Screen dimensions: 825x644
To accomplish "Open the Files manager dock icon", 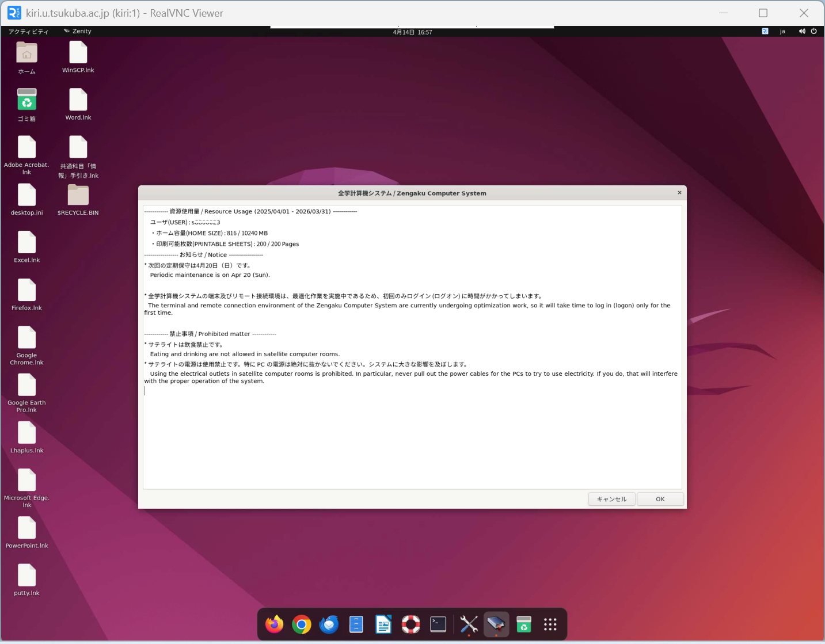I will click(356, 624).
